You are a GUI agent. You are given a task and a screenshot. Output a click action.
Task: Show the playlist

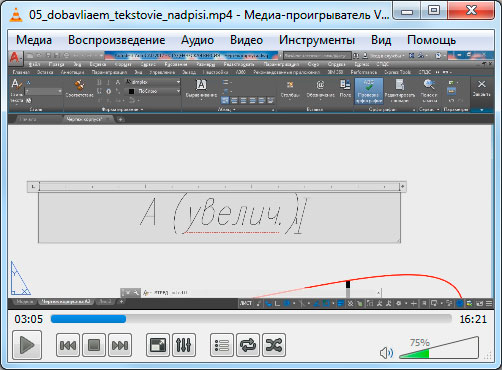pos(222,345)
